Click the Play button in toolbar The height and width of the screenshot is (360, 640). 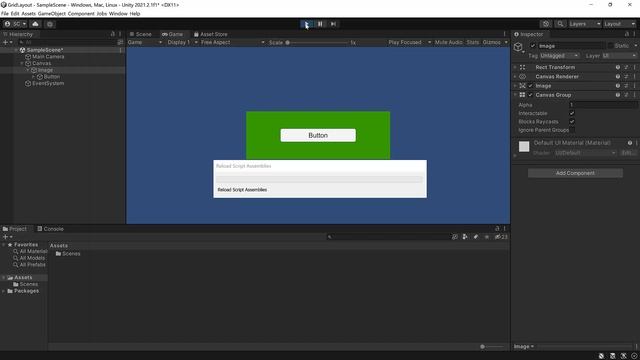307,24
